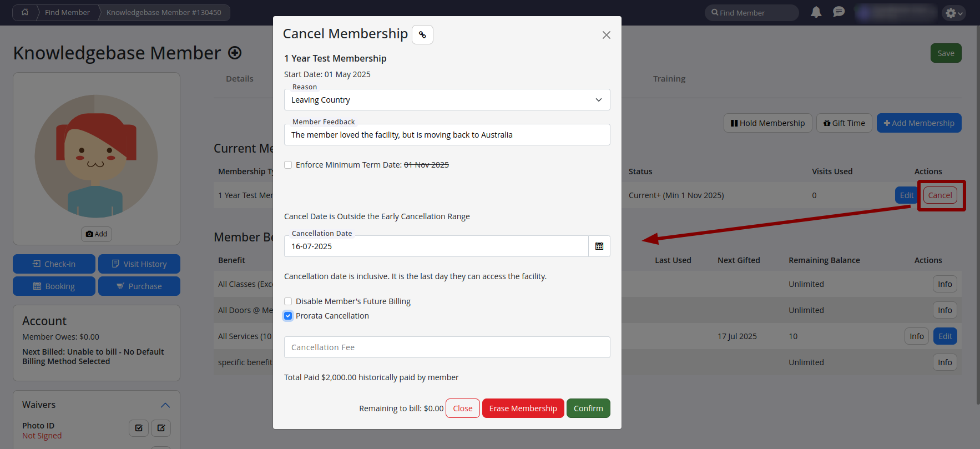This screenshot has width=980, height=449.
Task: Click the Member Feedback text field
Action: point(447,135)
